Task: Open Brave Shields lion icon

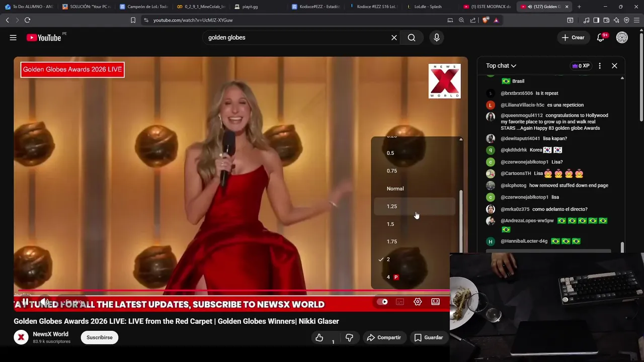Action: tap(485, 20)
